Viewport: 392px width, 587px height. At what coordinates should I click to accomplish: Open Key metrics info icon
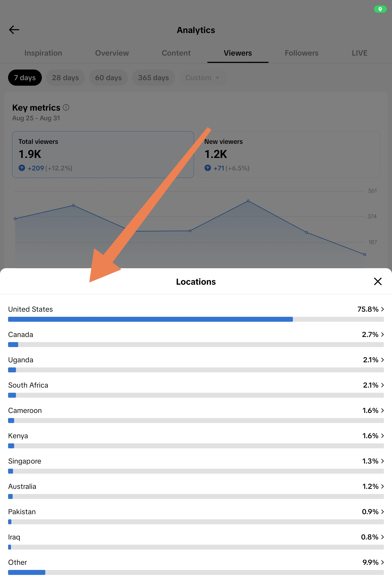[x=66, y=107]
